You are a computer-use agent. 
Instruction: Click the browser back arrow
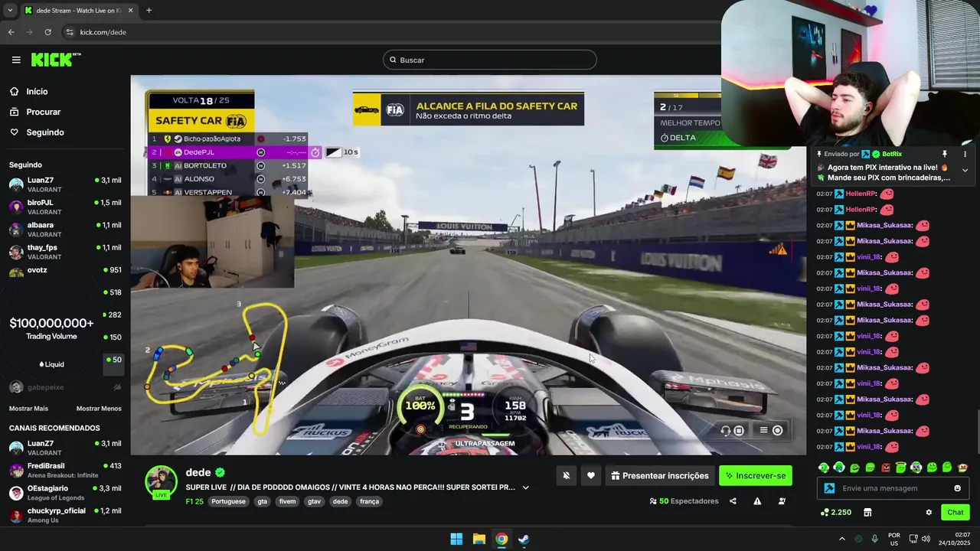click(11, 32)
